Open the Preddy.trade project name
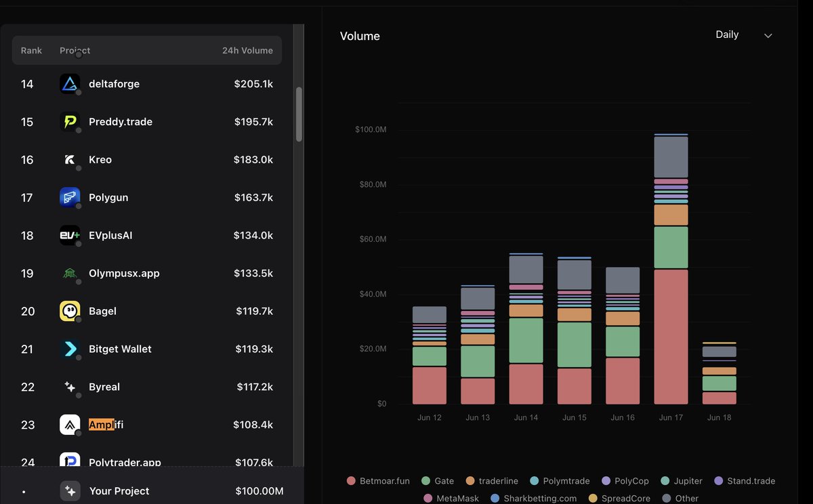Screen dimensions: 813x504 121,122
